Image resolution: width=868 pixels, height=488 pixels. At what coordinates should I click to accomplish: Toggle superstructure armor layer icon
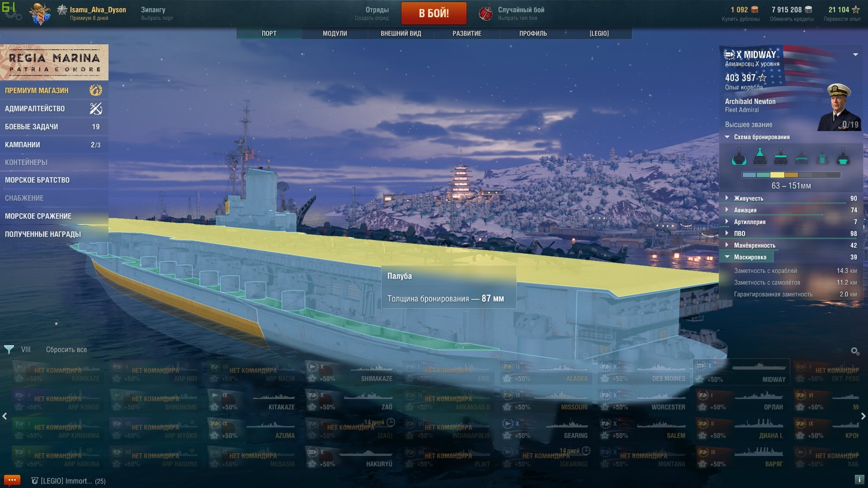(759, 157)
